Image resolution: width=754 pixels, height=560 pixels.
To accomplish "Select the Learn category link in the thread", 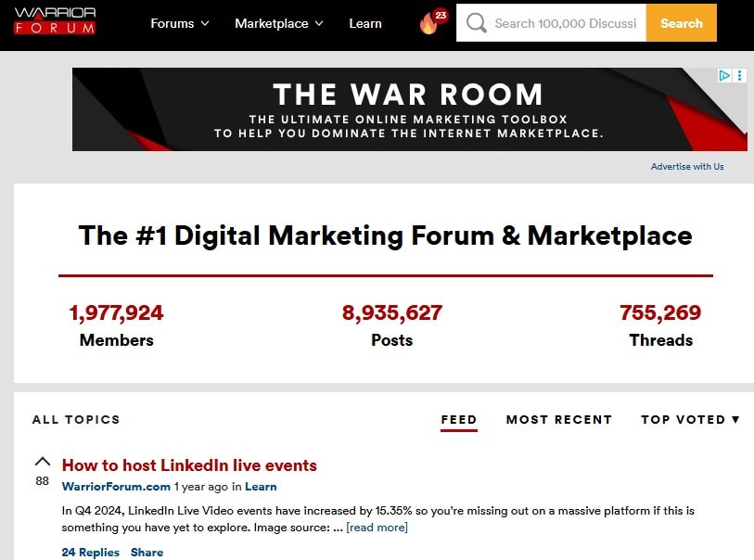I will pos(261,486).
